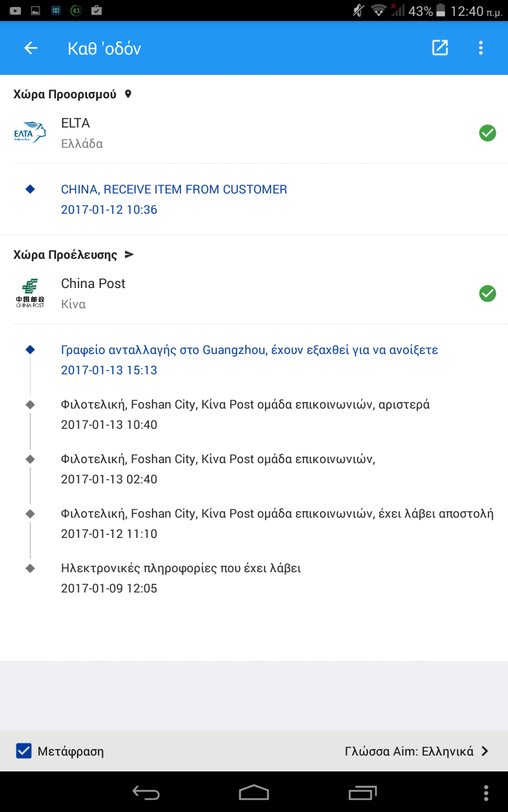Tap chevron next to Ελληνικά

[x=485, y=751]
